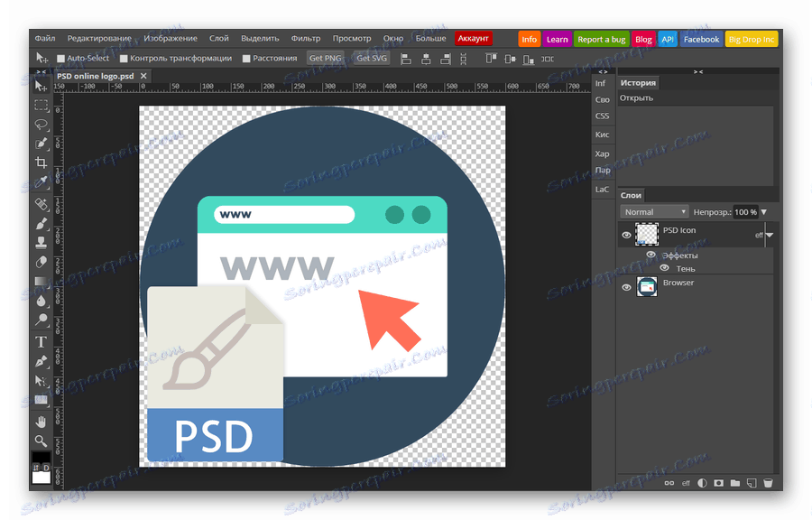
Task: Select the Path Selection arrow tool
Action: (x=41, y=381)
